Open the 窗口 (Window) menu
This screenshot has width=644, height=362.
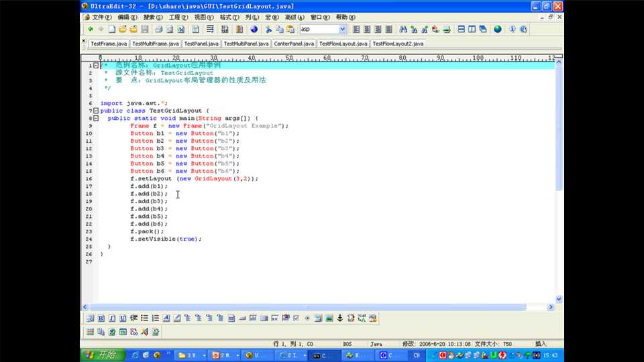tap(320, 17)
